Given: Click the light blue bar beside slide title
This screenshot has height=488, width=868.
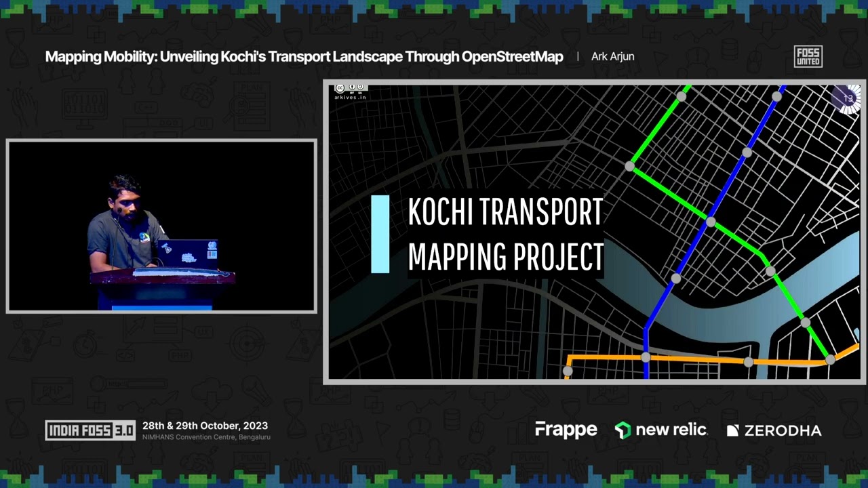Looking at the screenshot, I should tap(380, 235).
